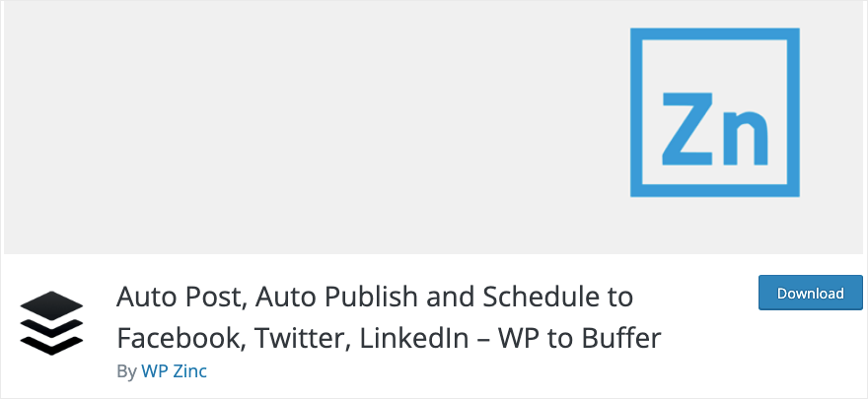Click the word 'LinkedIn' in plugin title
This screenshot has width=868, height=399.
(414, 338)
